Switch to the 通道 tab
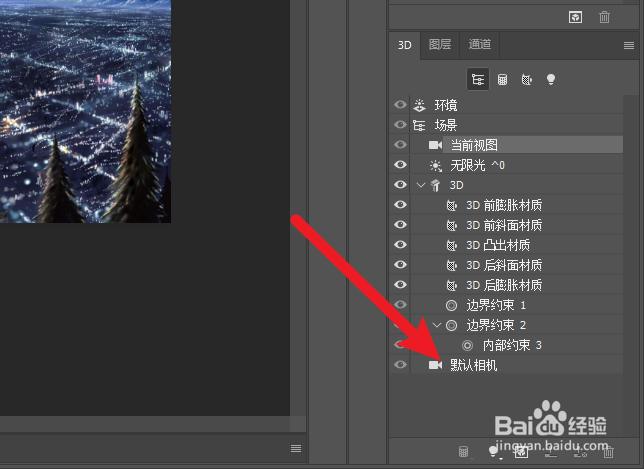Viewport: 644px width, 469px height. tap(479, 44)
